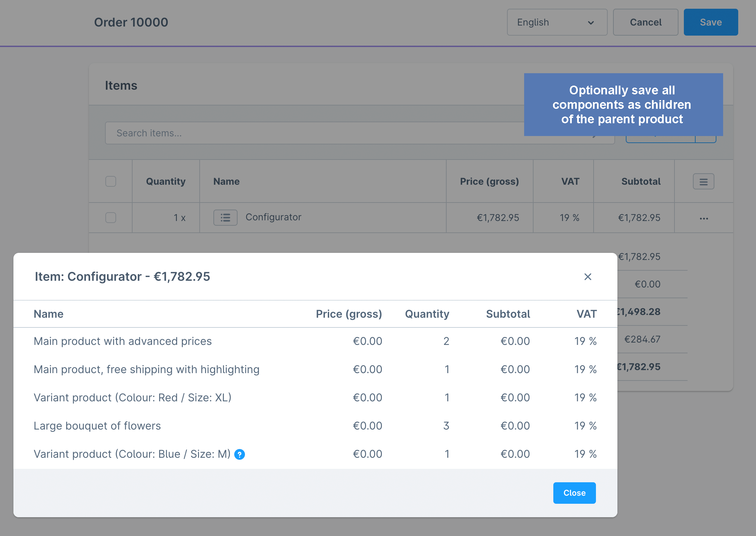Click the €1,498.28 total in order summary
Screen dimensions: 756x536
(639, 312)
